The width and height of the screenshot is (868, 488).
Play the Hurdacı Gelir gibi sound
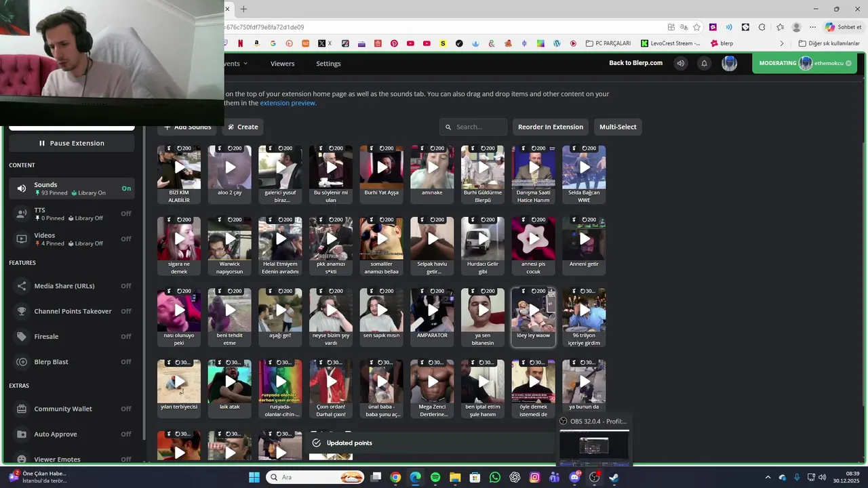click(x=483, y=239)
